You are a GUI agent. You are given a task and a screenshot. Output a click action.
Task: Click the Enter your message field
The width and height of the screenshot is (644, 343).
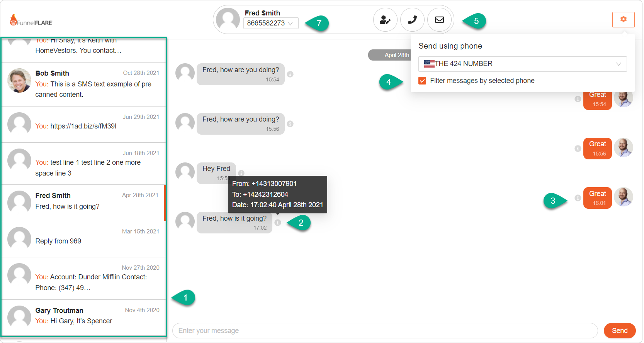tap(385, 331)
